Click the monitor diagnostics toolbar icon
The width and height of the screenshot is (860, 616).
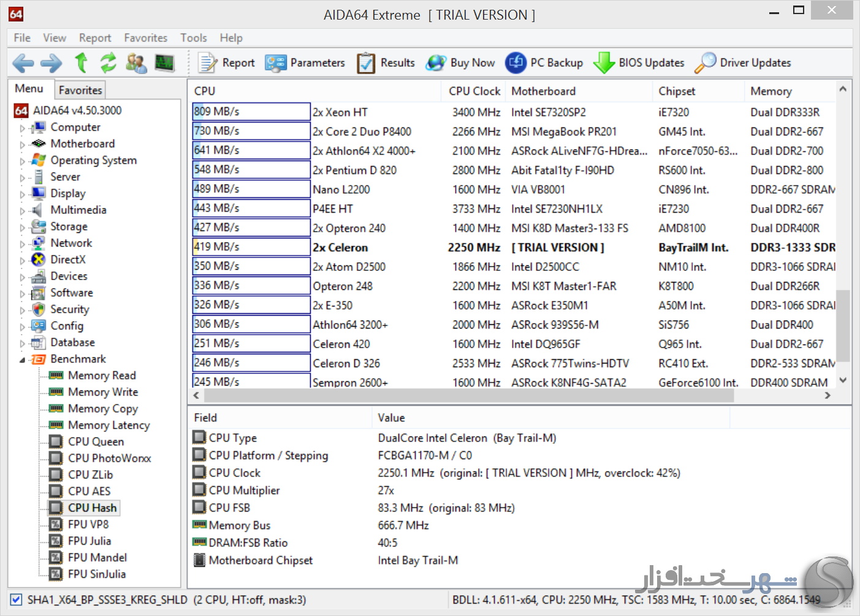(x=164, y=63)
